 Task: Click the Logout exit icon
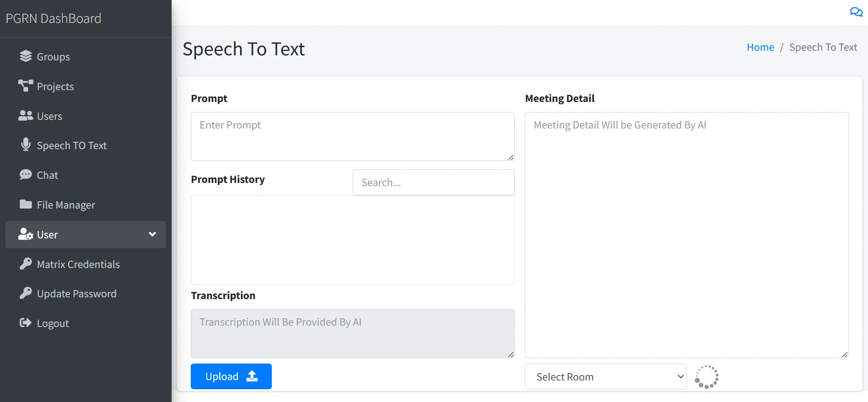26,323
